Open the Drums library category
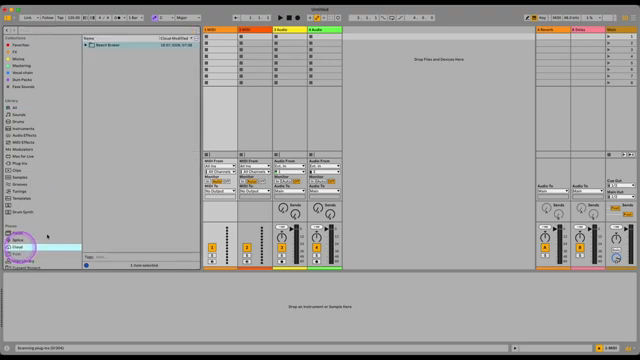 click(18, 122)
